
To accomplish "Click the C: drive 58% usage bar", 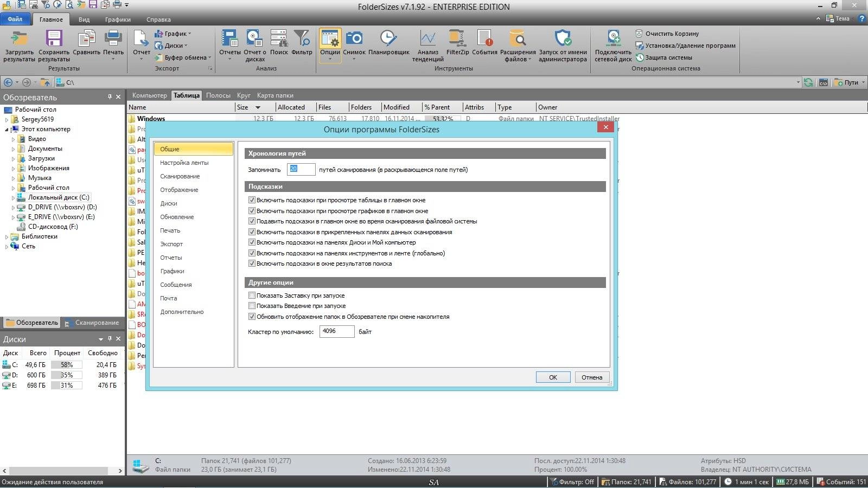I will click(67, 365).
